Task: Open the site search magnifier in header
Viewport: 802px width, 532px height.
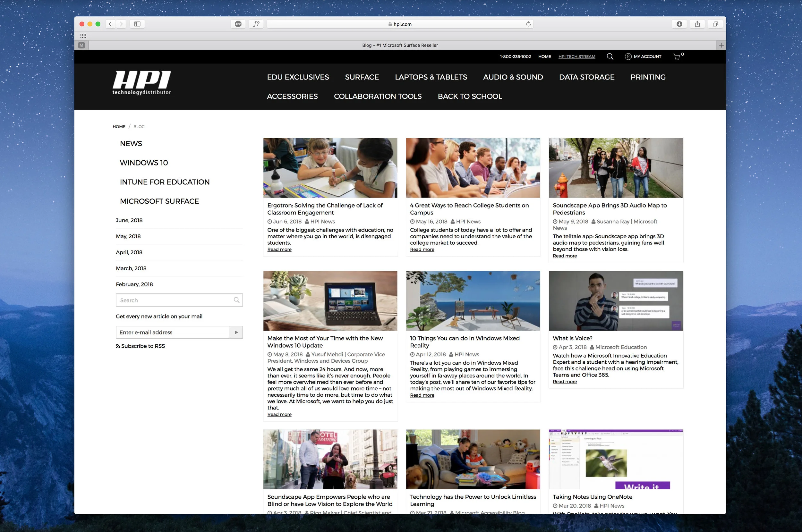Action: 610,56
